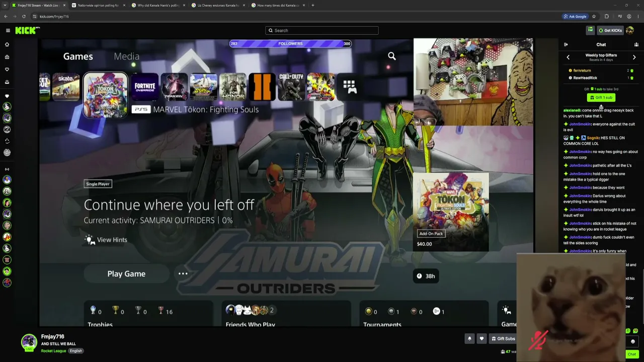Open the tab search dropdown arrow
This screenshot has height=362, width=644.
click(5, 5)
